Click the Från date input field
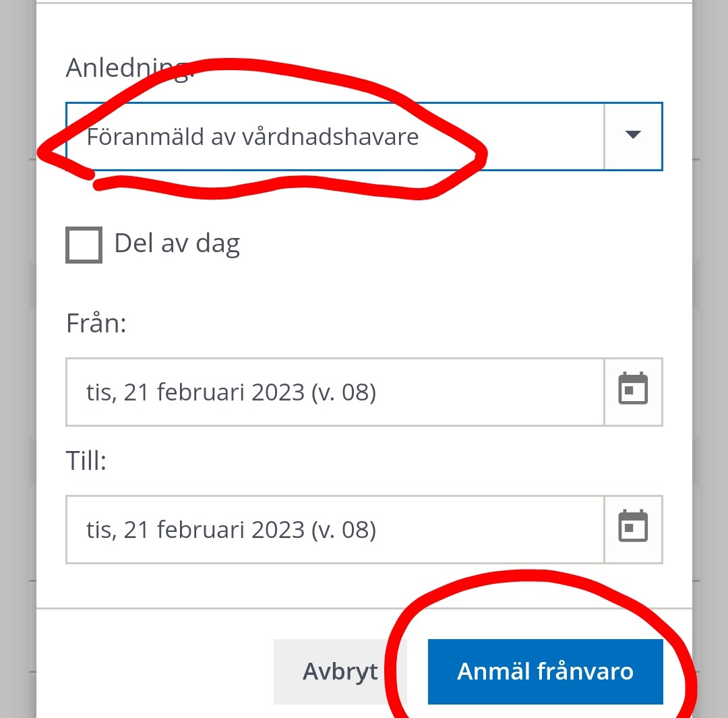The height and width of the screenshot is (718, 728). [x=334, y=392]
